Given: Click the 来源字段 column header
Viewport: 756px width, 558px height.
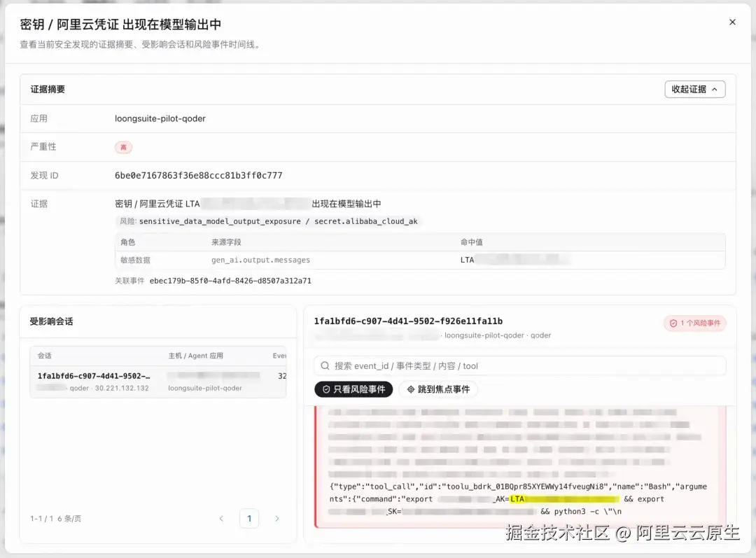Looking at the screenshot, I should 226,242.
